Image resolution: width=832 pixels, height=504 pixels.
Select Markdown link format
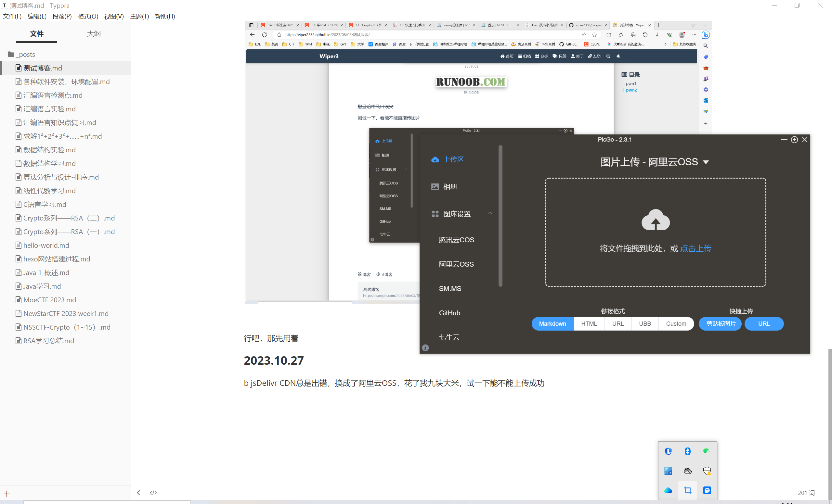552,323
